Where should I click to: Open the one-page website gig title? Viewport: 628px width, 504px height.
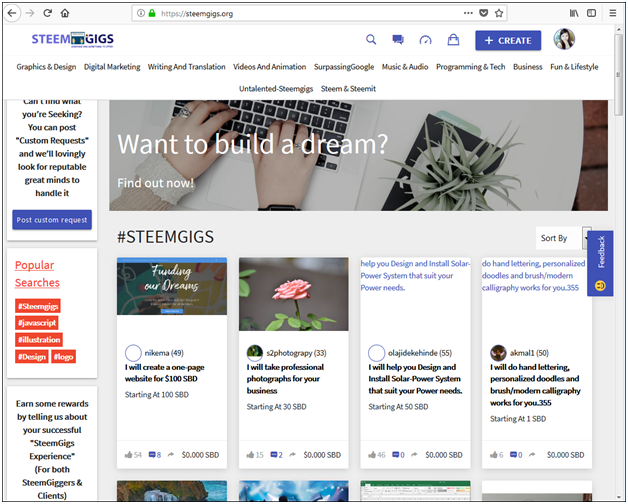[165, 373]
